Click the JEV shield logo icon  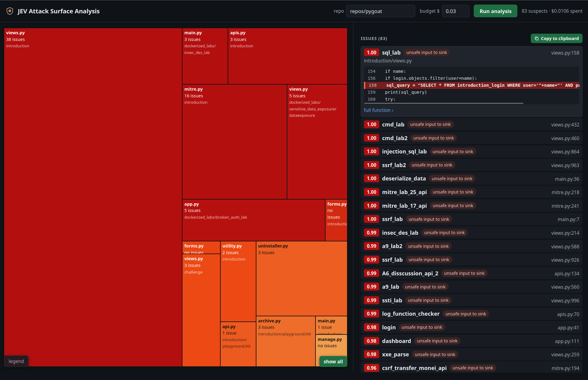10,11
